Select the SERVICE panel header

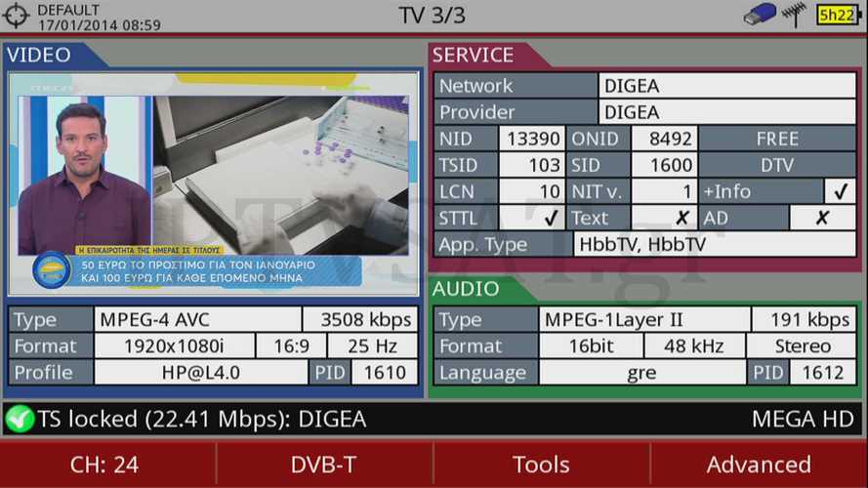pyautogui.click(x=473, y=56)
